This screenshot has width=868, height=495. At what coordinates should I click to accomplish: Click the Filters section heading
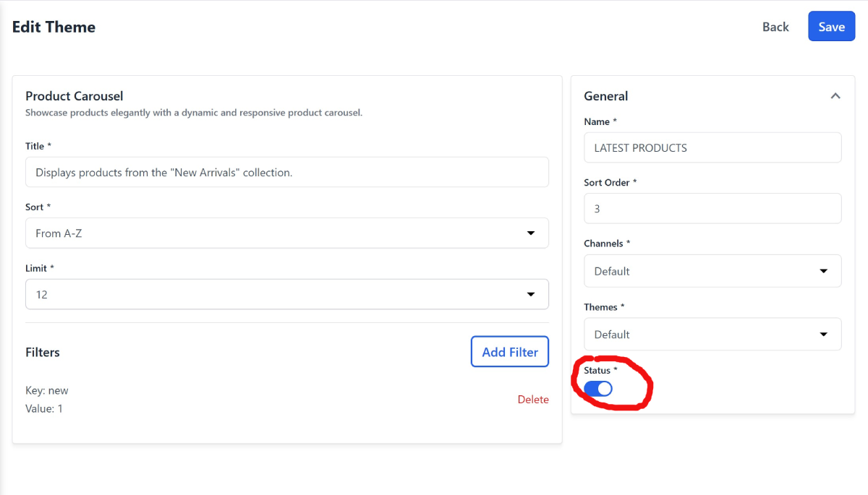coord(43,353)
